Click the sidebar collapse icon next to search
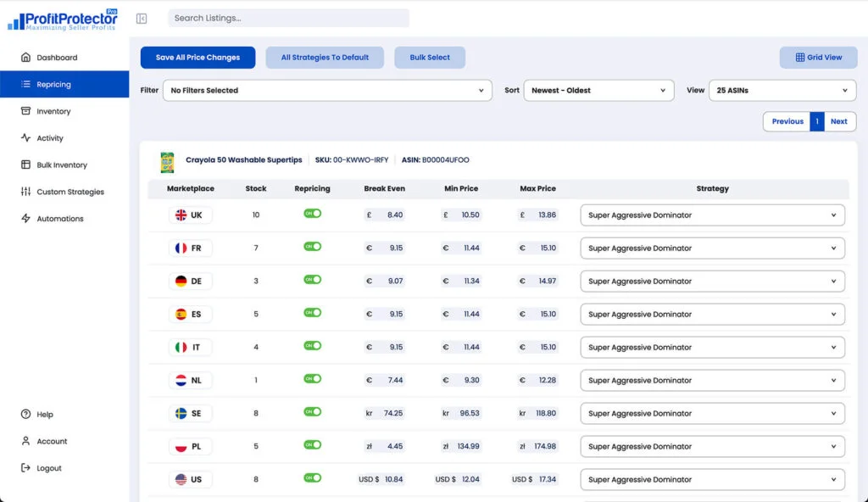This screenshot has height=502, width=868. point(141,18)
